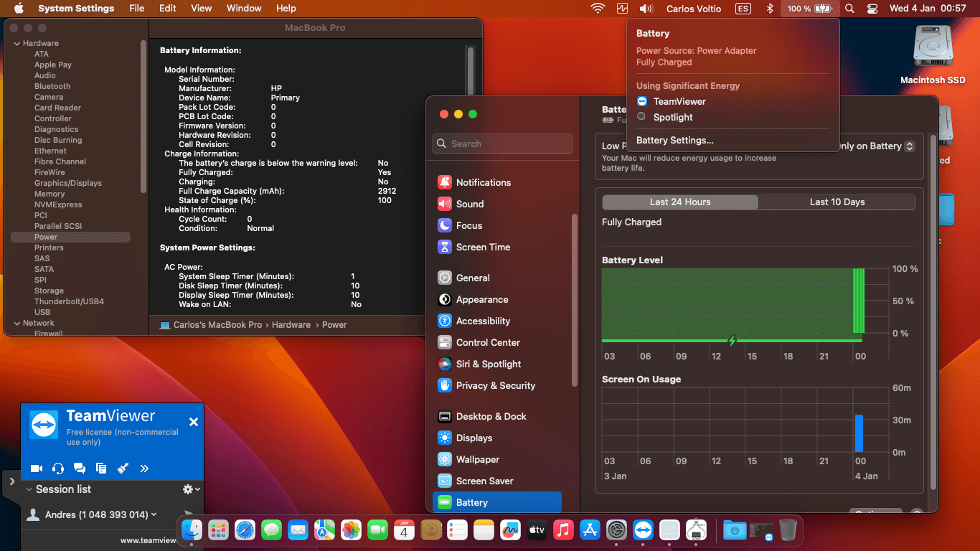The height and width of the screenshot is (551, 980).
Task: Collapse the Session list section
Action: click(x=29, y=489)
